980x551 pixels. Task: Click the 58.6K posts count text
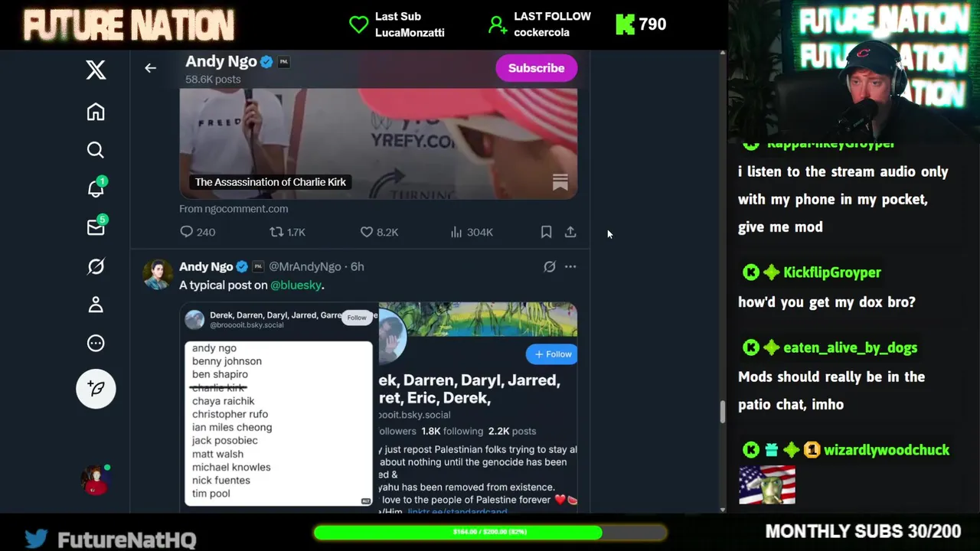(213, 80)
